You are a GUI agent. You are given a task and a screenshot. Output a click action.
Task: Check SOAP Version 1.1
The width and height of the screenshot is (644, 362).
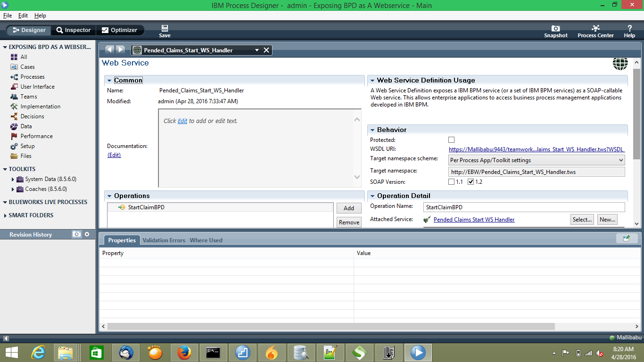(451, 181)
